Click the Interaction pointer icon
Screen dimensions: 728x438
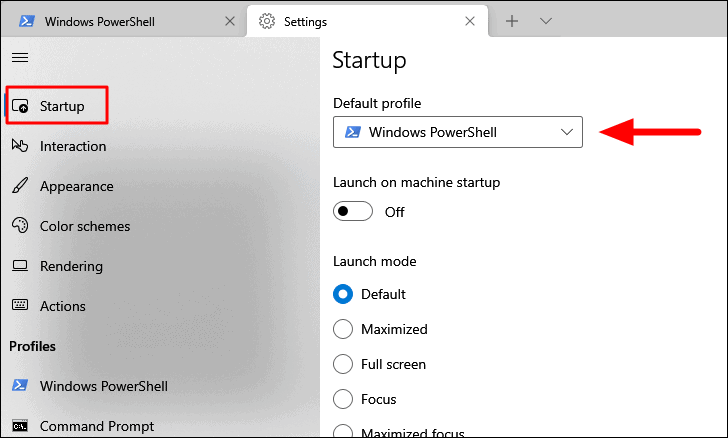(x=20, y=146)
